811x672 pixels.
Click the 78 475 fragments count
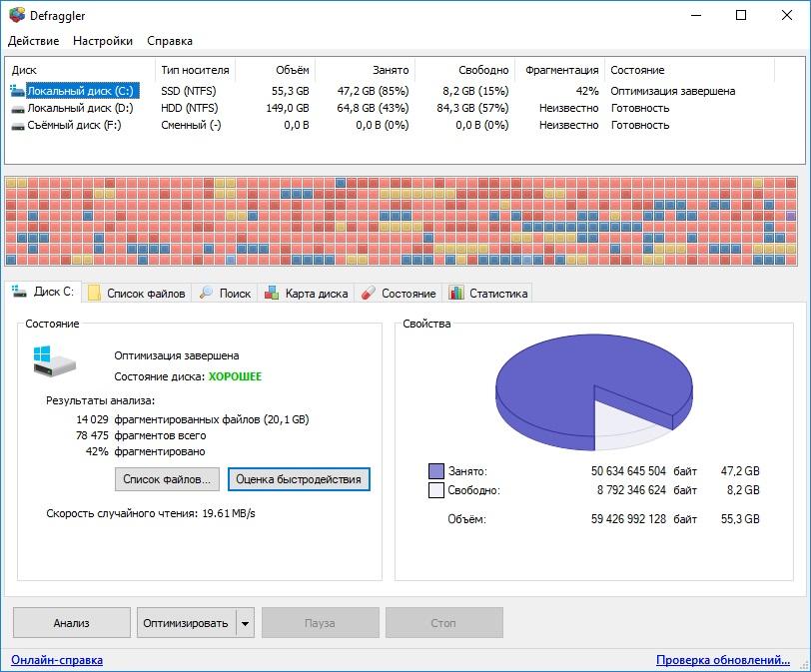click(x=92, y=435)
